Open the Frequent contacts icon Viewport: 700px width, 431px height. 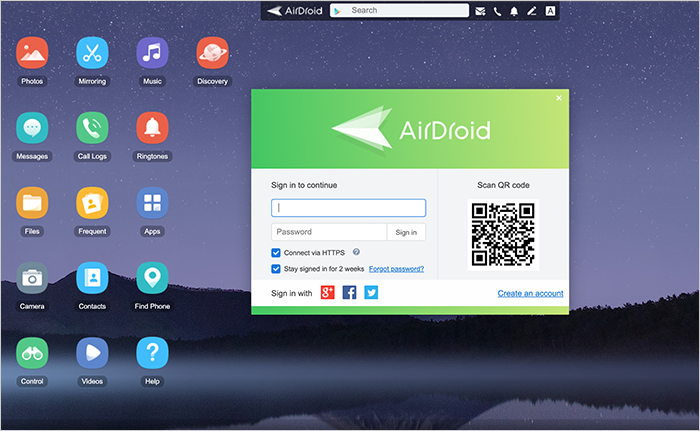pyautogui.click(x=92, y=203)
